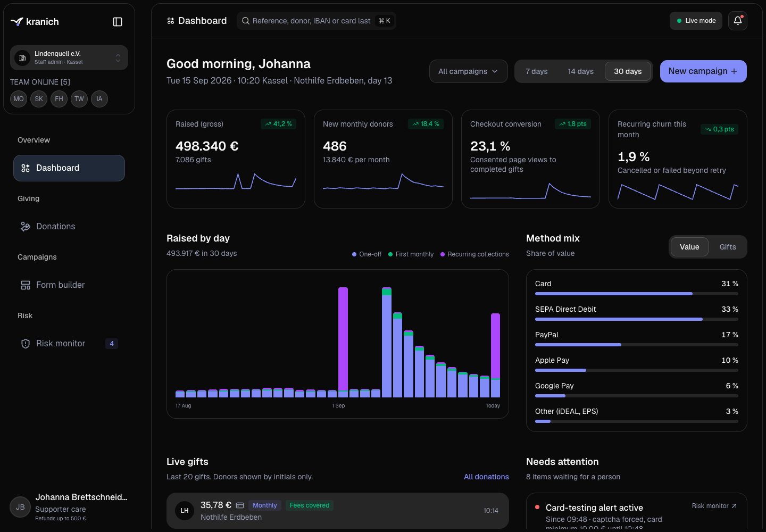Click the LH donor avatar
The height and width of the screenshot is (532, 766).
coord(185,511)
